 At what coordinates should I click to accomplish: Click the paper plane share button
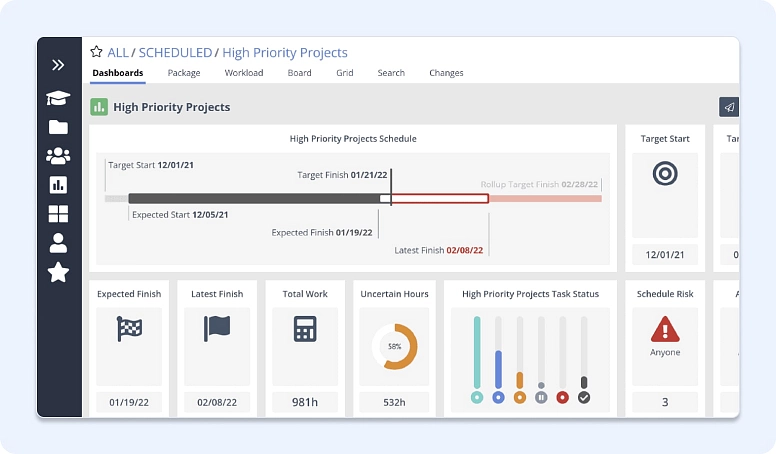[x=728, y=107]
